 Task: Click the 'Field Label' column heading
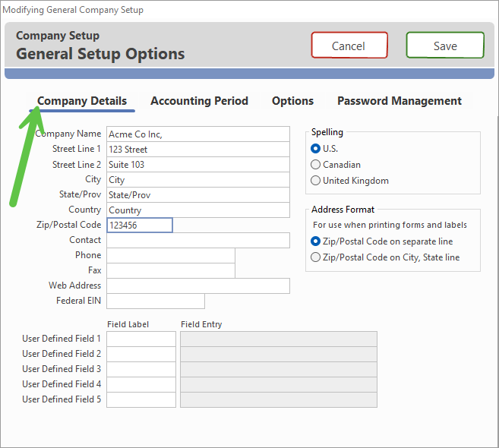(128, 324)
